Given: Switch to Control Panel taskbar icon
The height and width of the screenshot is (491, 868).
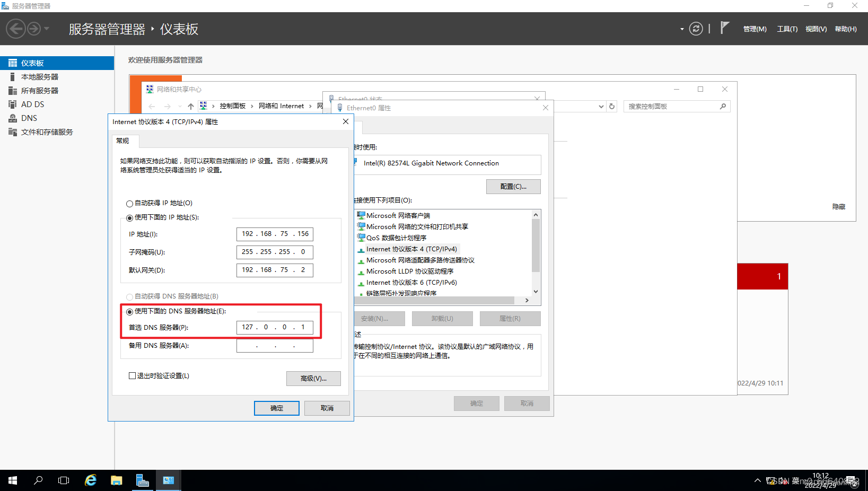Looking at the screenshot, I should pos(169,480).
